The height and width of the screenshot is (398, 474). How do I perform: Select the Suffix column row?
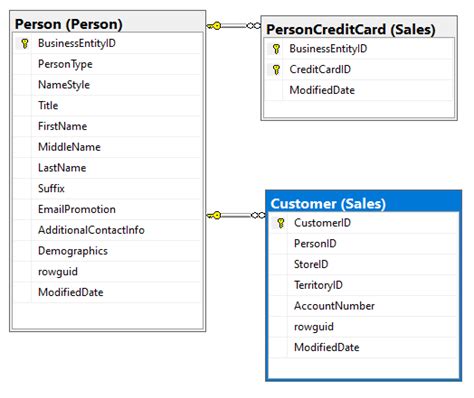point(108,189)
